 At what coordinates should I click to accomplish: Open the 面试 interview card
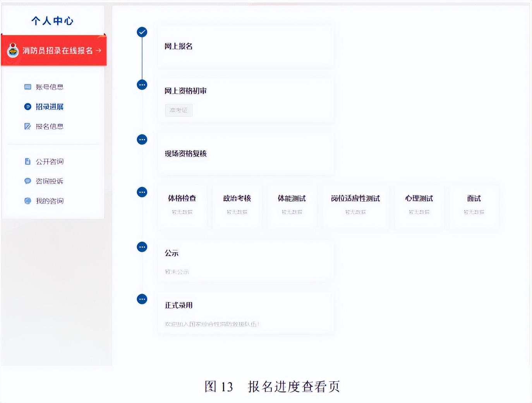click(x=474, y=206)
